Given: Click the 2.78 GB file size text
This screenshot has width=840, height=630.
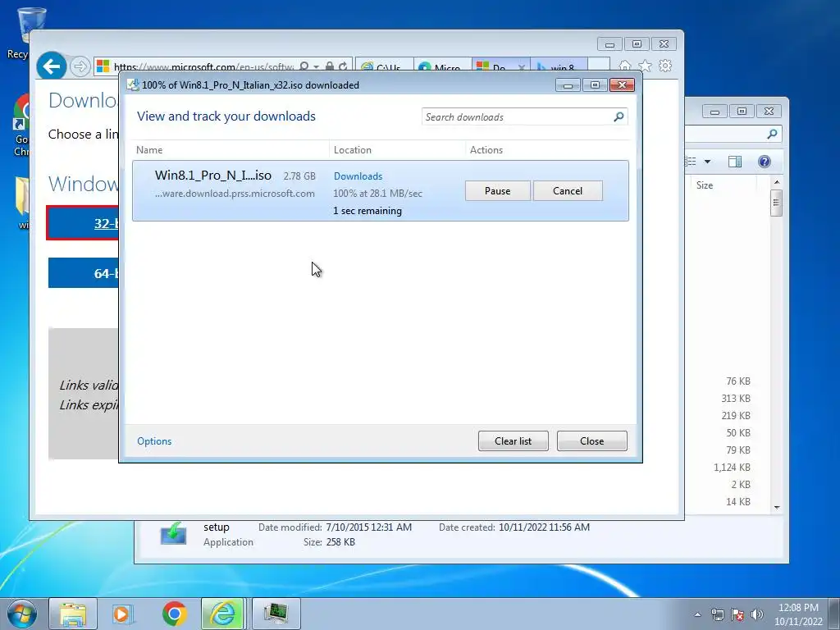Looking at the screenshot, I should click(x=299, y=176).
